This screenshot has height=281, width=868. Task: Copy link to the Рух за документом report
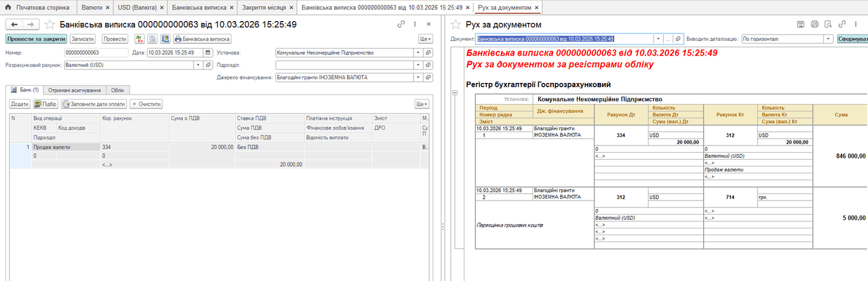(x=841, y=24)
